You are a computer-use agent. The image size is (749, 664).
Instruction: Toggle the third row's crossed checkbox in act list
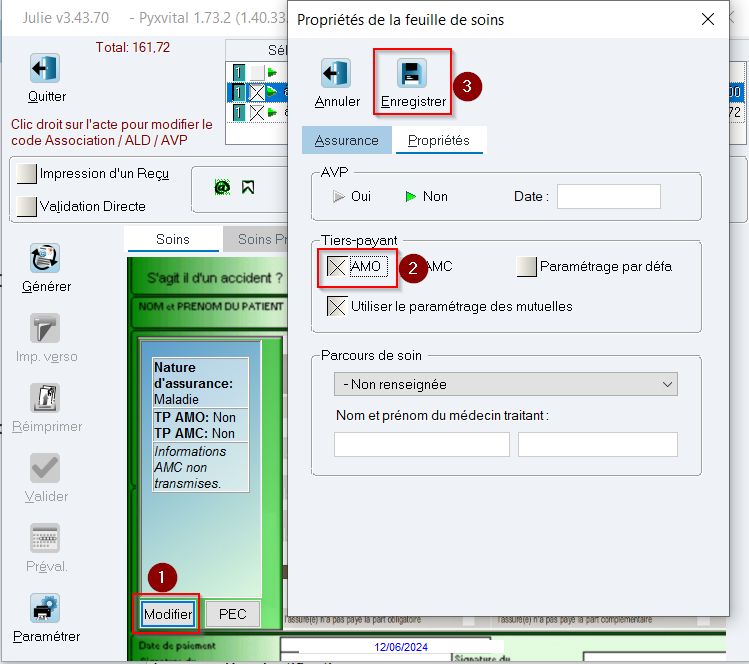tap(257, 113)
